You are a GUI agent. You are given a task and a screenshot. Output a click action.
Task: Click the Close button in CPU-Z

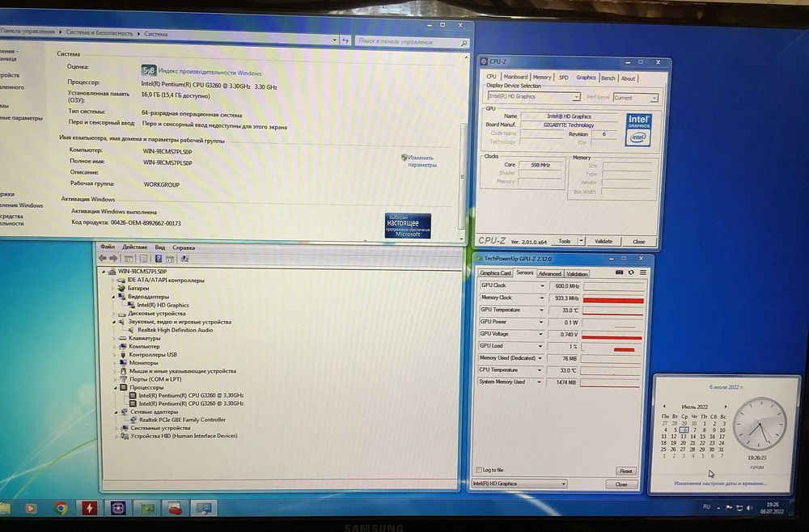tap(639, 241)
